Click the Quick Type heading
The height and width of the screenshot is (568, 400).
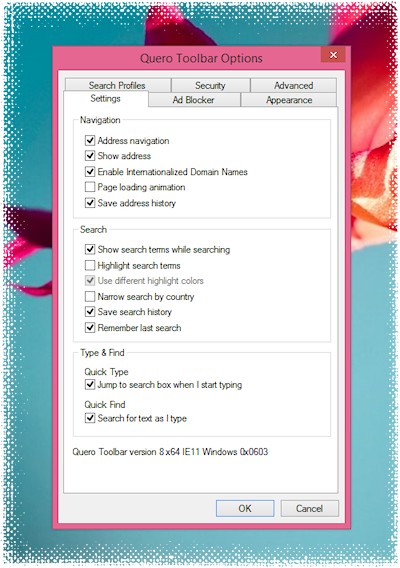pyautogui.click(x=107, y=372)
